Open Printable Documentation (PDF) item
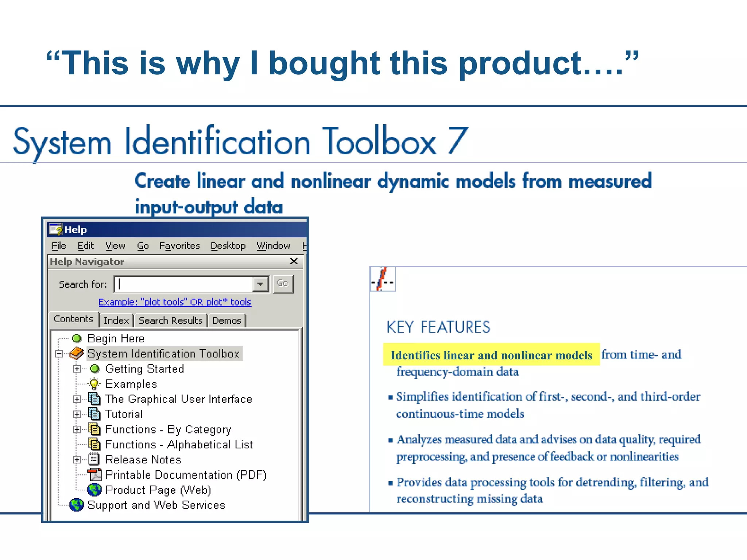This screenshot has width=747, height=560. (186, 475)
